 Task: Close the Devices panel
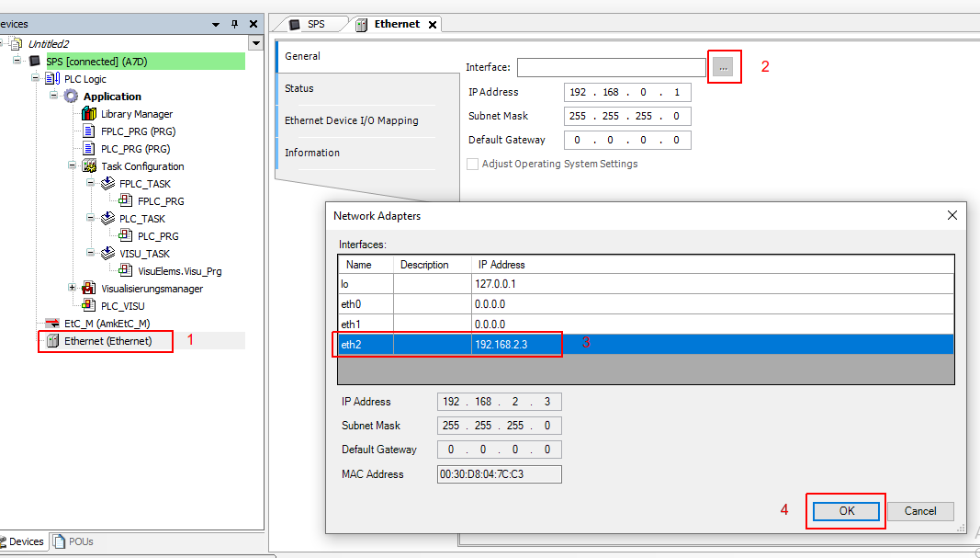(253, 24)
